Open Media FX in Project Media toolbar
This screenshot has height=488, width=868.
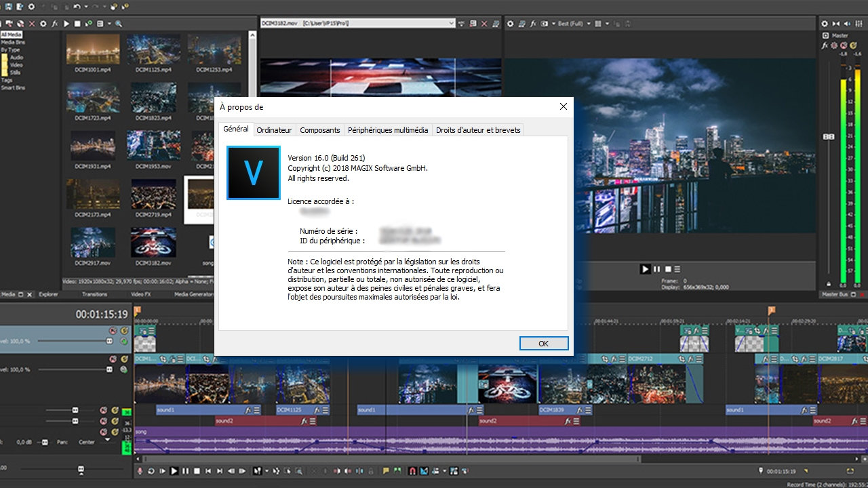[x=54, y=24]
